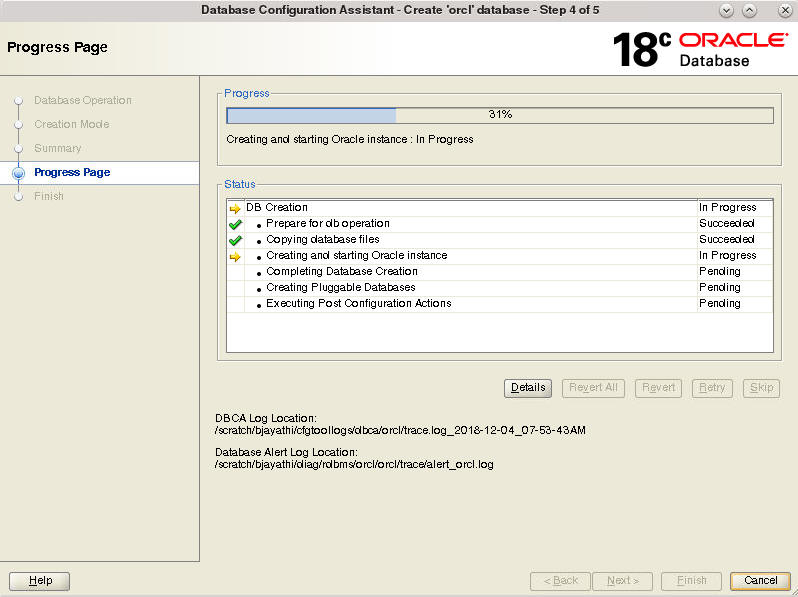Open the Details button
The height and width of the screenshot is (597, 798).
[x=528, y=388]
